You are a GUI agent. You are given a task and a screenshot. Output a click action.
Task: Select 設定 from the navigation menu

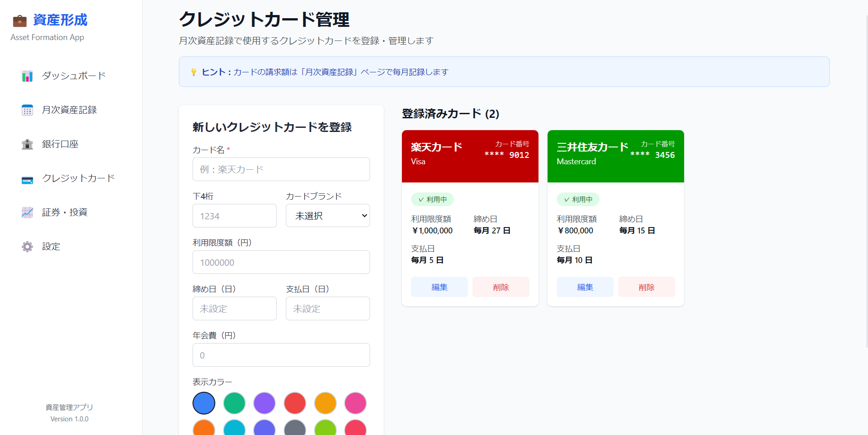pyautogui.click(x=51, y=246)
